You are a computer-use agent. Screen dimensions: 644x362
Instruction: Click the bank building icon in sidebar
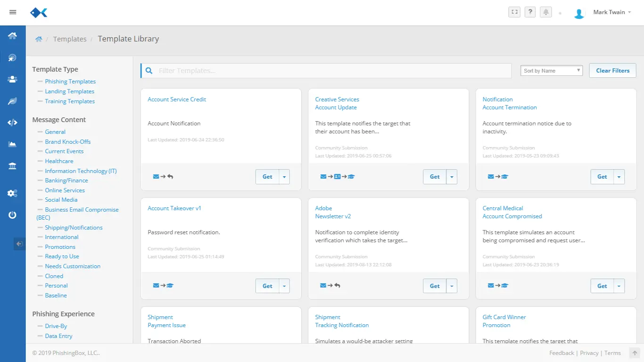13,166
